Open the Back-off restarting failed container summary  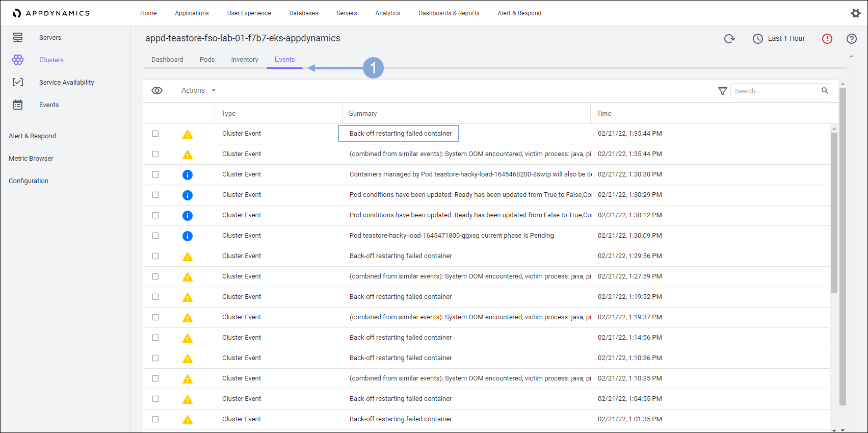click(x=400, y=134)
